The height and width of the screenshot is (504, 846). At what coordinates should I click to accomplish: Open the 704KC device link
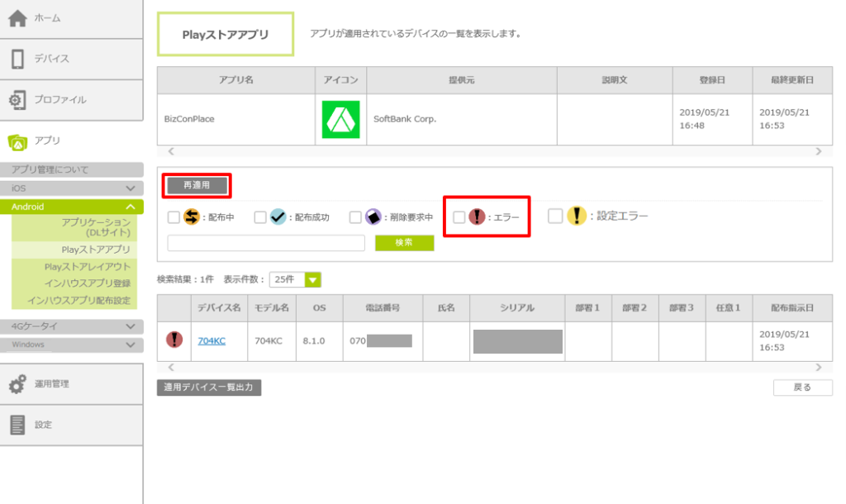coord(211,340)
